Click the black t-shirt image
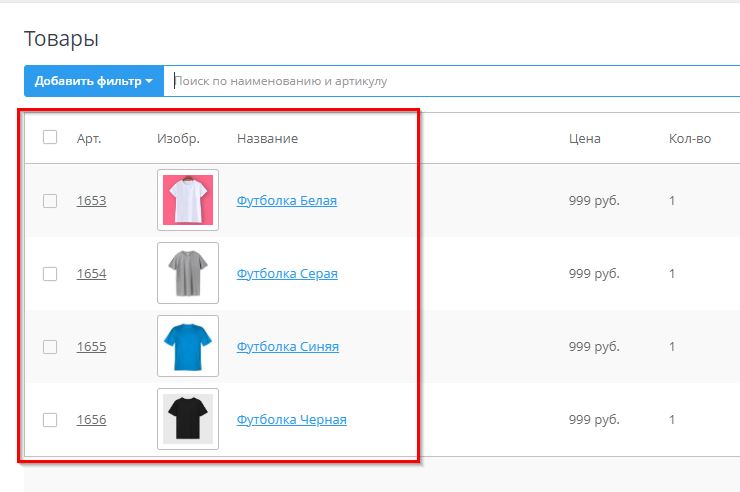Viewport: 740px width, 492px height. pyautogui.click(x=188, y=419)
